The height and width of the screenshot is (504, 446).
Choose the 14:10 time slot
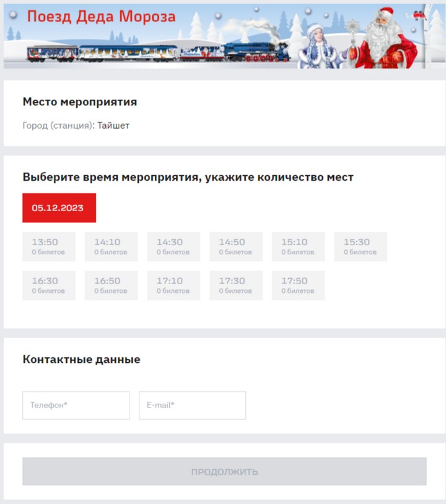(x=111, y=246)
